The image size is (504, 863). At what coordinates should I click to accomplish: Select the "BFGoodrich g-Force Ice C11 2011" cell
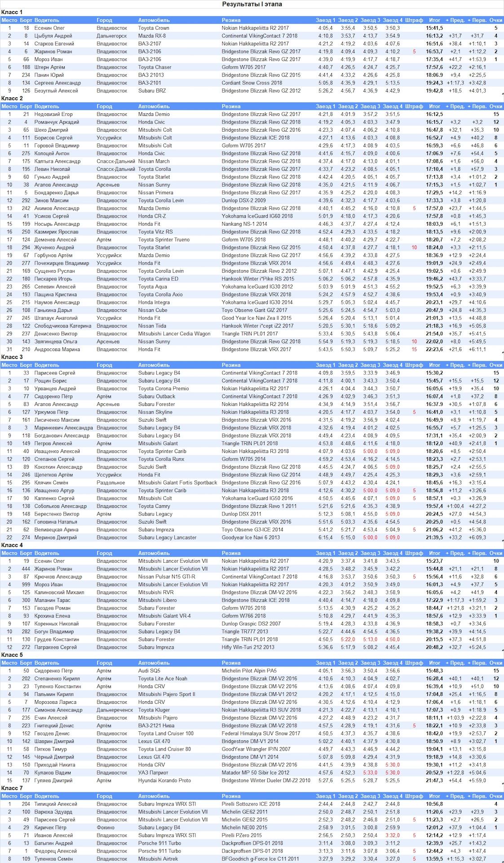pos(260,859)
